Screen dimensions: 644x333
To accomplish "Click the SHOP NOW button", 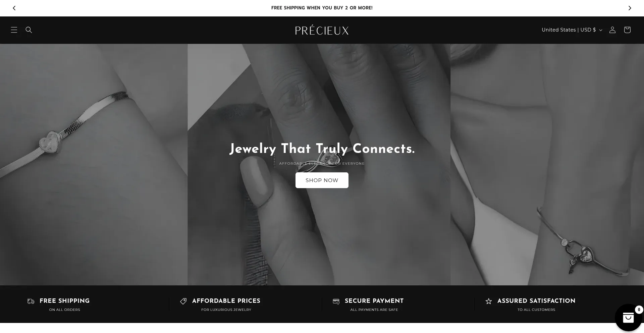I will coord(322,180).
